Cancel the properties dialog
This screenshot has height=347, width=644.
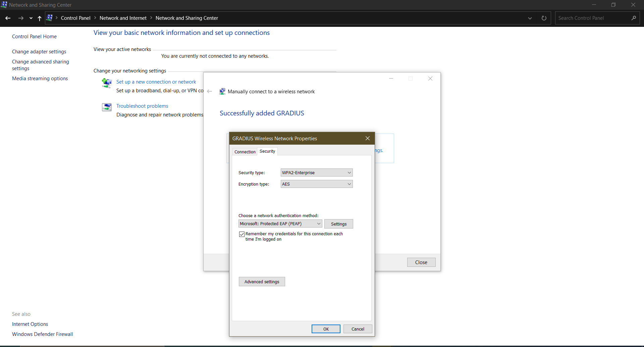pos(358,329)
